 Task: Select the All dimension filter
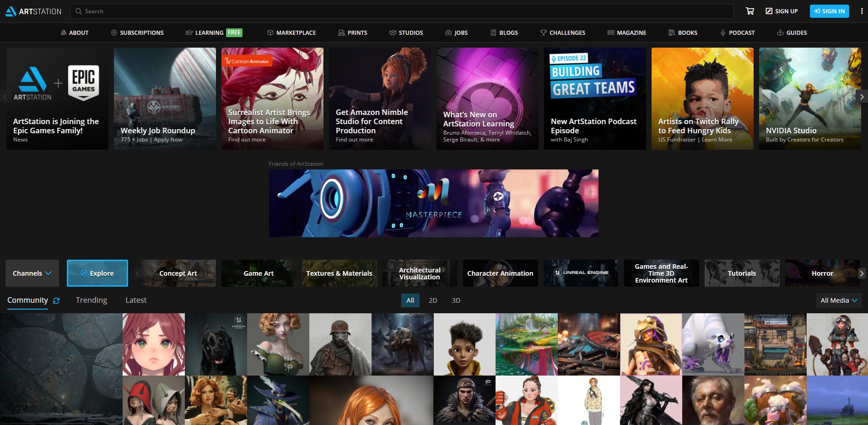[410, 300]
